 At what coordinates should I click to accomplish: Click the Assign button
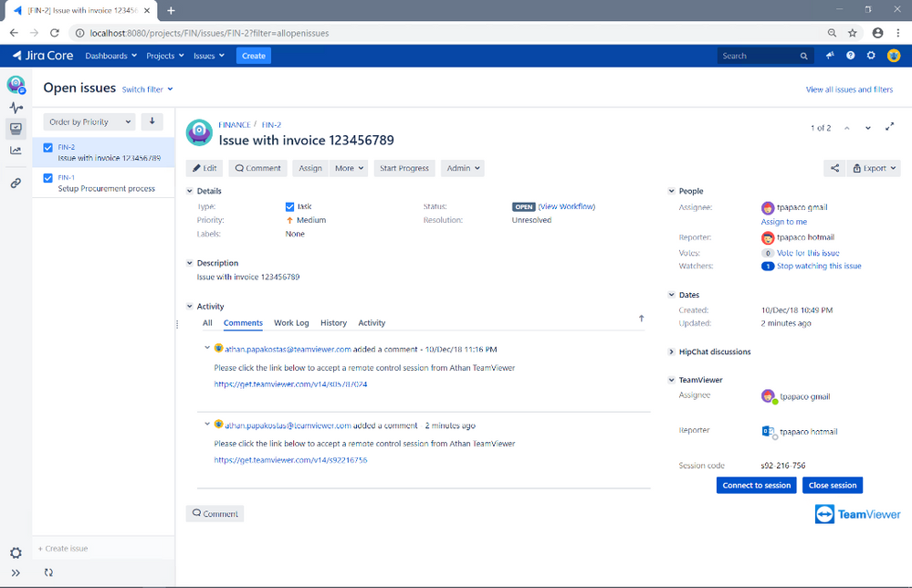(x=310, y=168)
